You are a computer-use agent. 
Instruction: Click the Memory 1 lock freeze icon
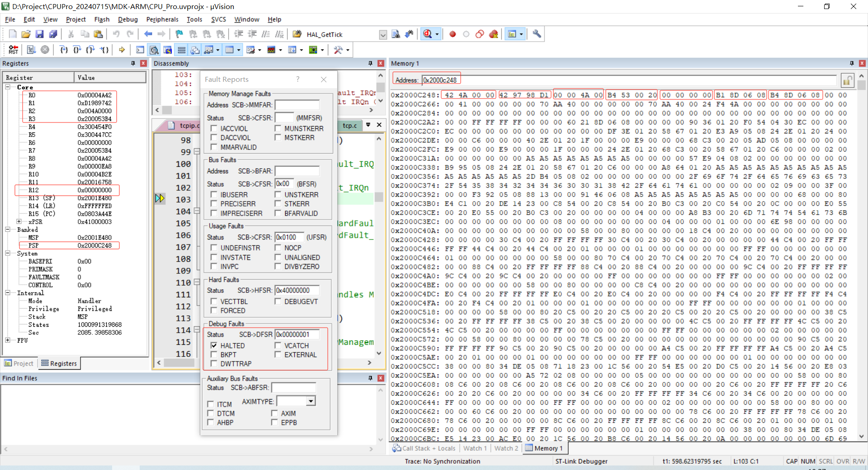tap(847, 80)
